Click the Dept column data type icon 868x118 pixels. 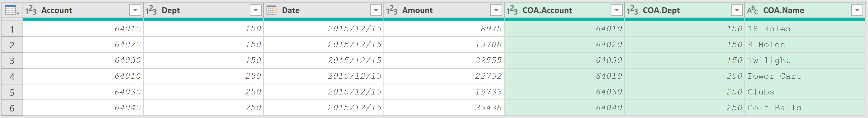click(151, 11)
